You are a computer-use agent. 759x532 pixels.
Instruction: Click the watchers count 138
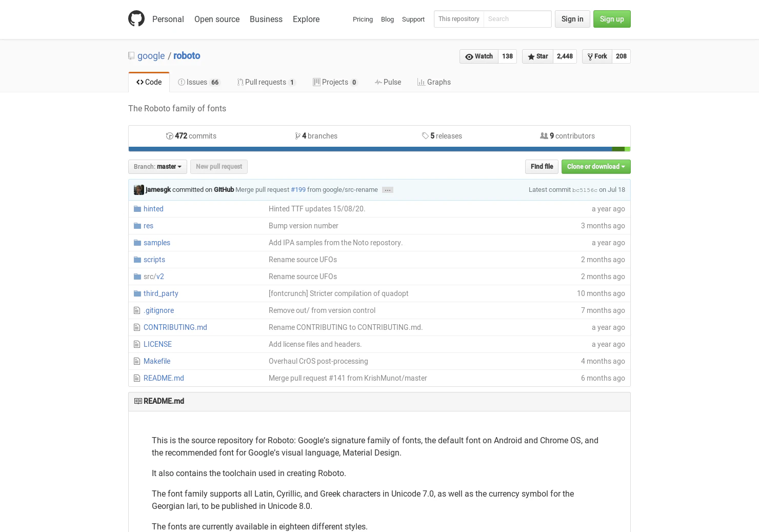click(508, 56)
